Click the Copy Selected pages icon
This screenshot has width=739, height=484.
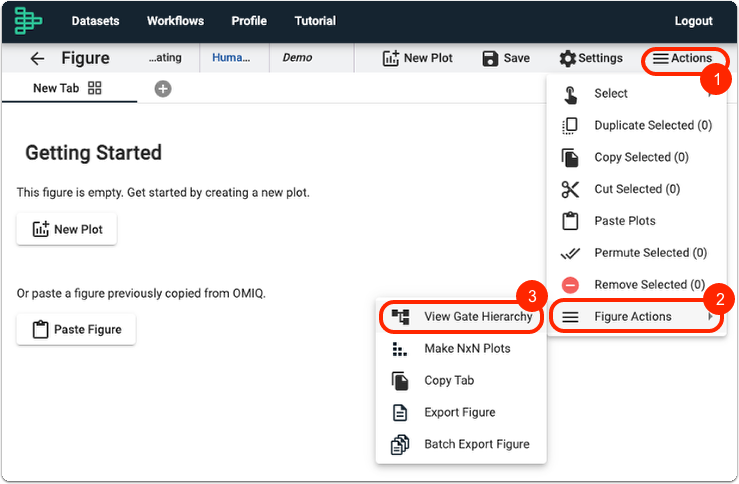570,157
